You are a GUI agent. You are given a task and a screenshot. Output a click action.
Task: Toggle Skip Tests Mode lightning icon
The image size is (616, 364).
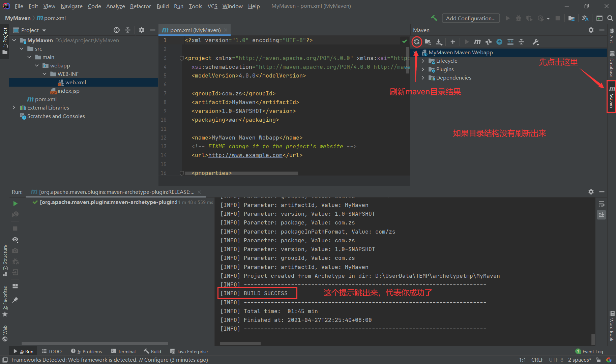click(499, 42)
